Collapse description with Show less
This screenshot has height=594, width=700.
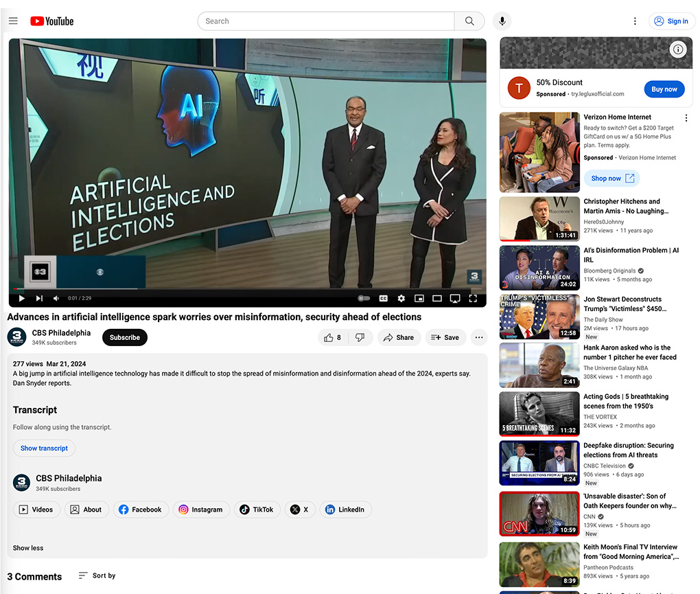(28, 548)
